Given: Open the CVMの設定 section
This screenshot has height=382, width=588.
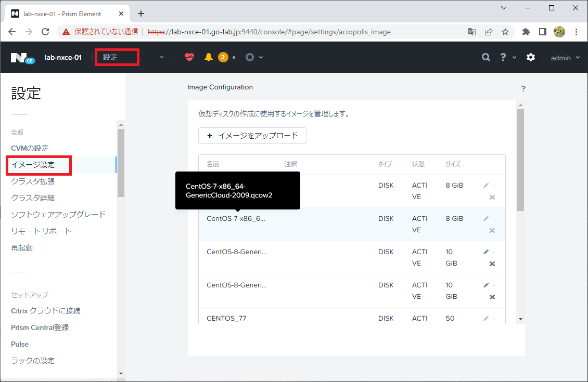Looking at the screenshot, I should pos(33,148).
